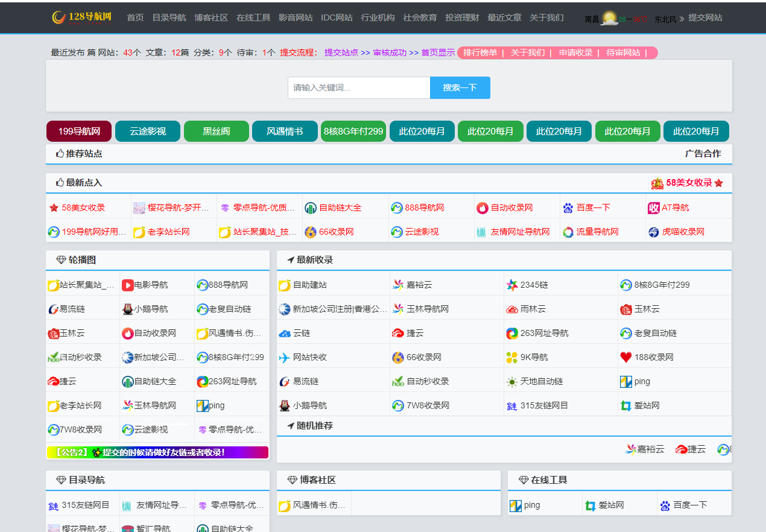This screenshot has width=766, height=532.
Task: Click the 小鹅导航 penguin icon in 轮播图
Action: [x=127, y=309]
